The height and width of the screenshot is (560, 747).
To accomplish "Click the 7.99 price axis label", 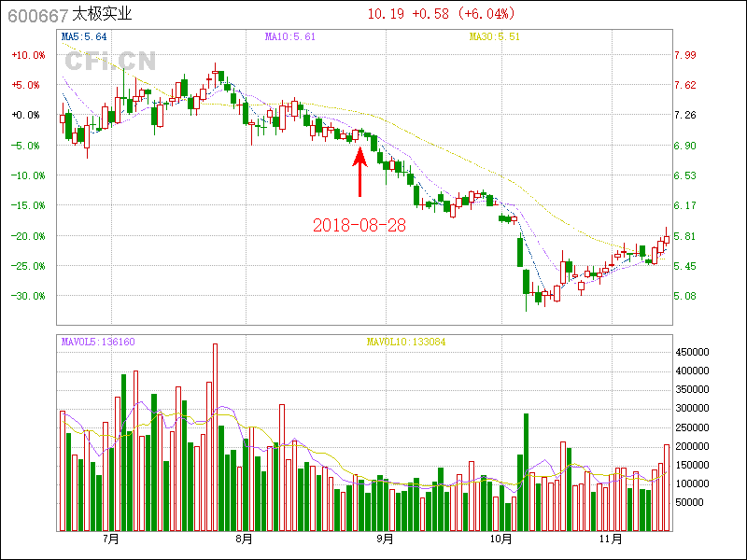I will (685, 55).
